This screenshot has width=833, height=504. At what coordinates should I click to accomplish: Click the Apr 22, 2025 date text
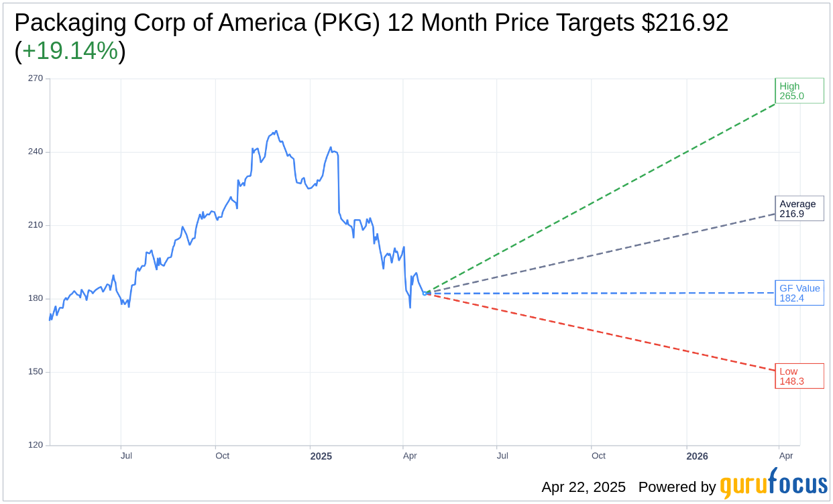click(584, 487)
